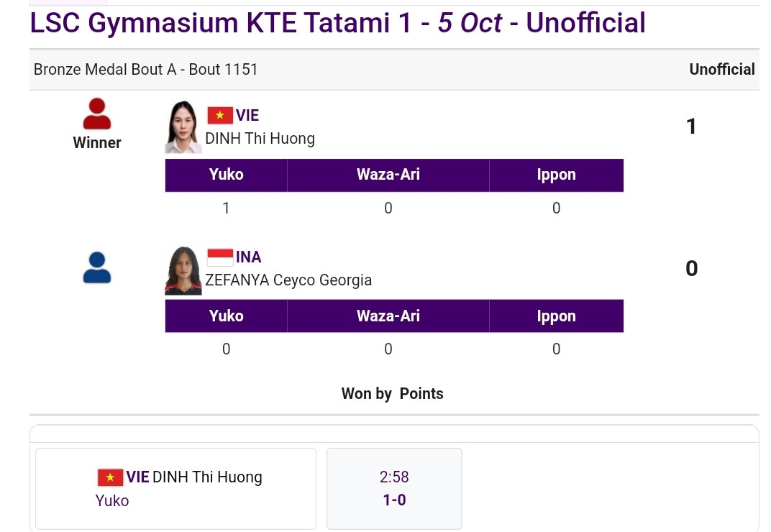Click the Vietnam flag beside VIE in the winner row
Screen dimensions: 771x532
coord(220,115)
